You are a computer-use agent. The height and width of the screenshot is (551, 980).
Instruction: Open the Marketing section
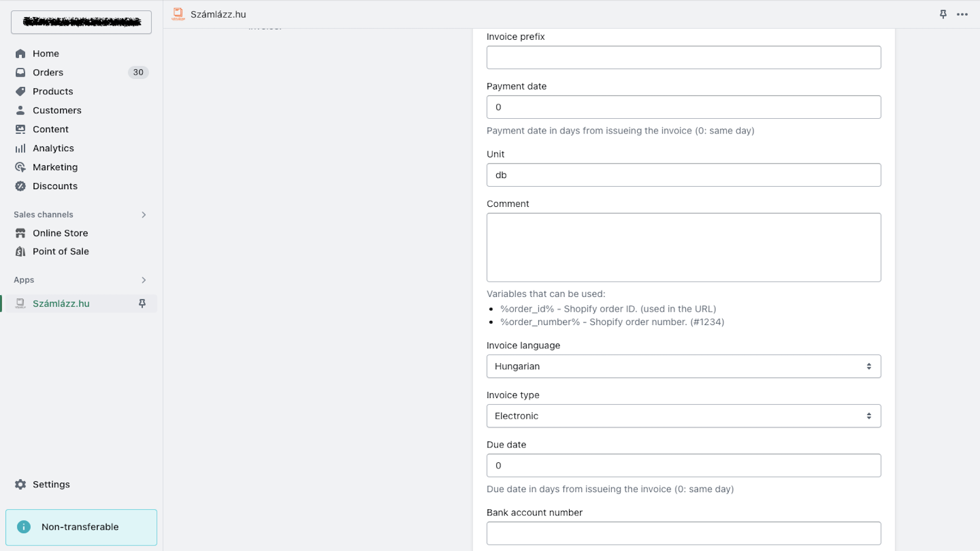(x=55, y=167)
